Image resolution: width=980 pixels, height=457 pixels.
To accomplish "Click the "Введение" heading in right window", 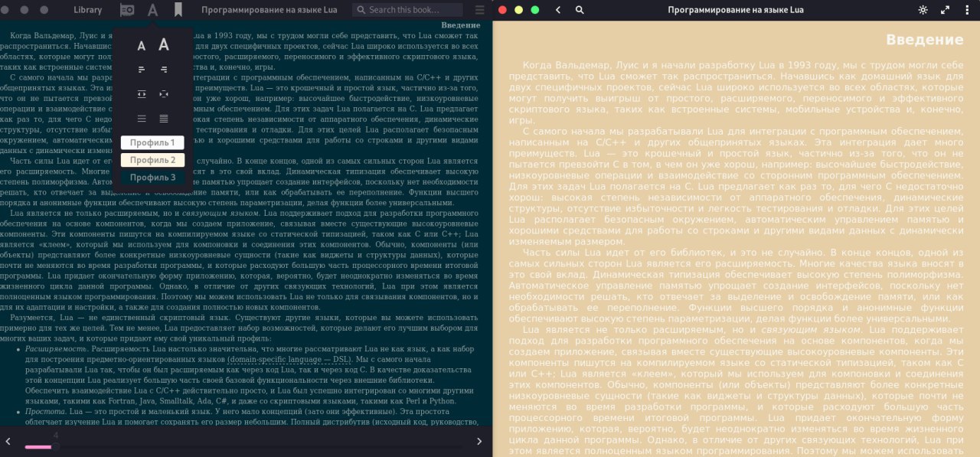I will (x=925, y=40).
